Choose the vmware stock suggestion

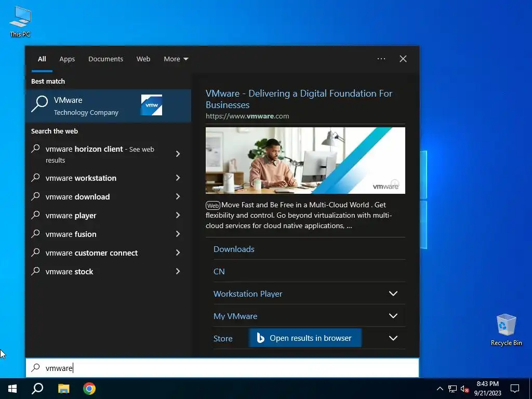(69, 271)
